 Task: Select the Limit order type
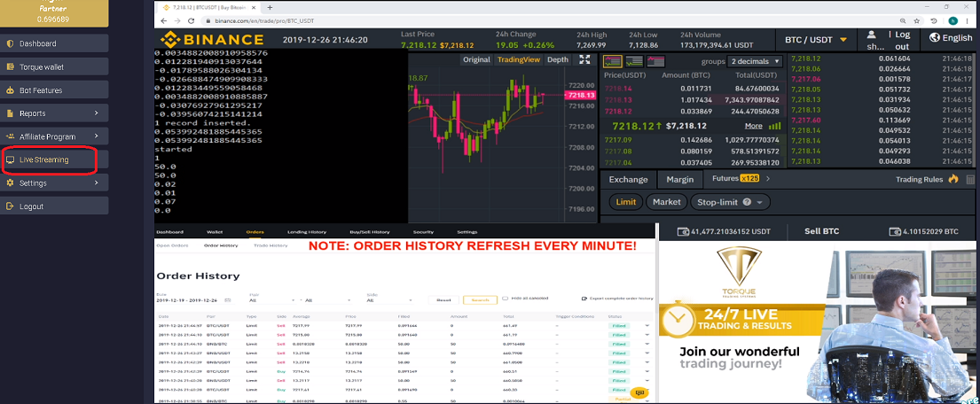625,202
